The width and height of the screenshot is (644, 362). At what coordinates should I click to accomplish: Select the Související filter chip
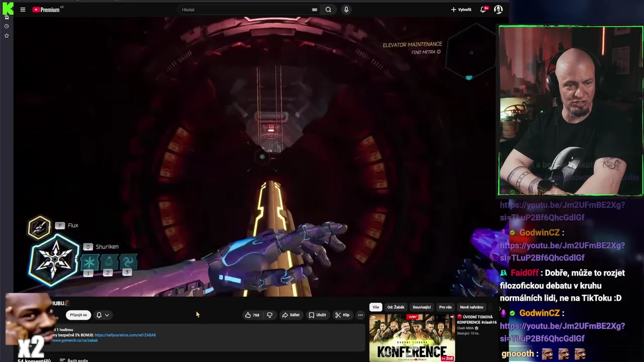point(422,307)
